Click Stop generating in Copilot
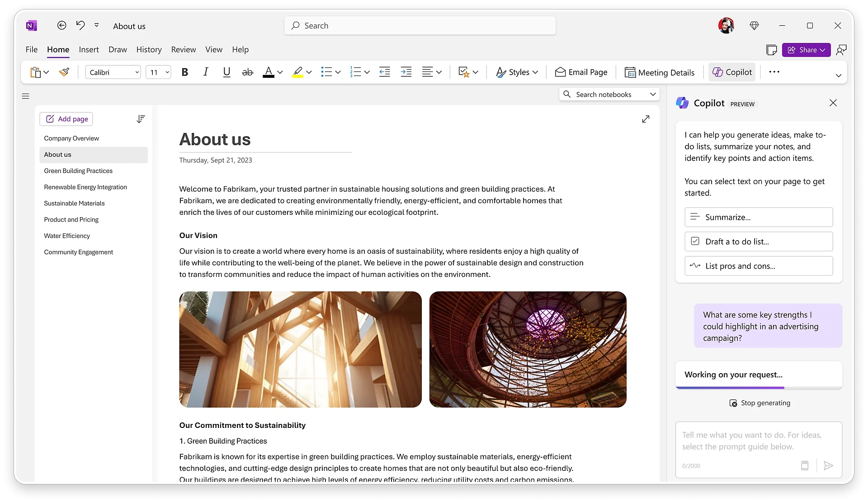Viewport: 868px width, 503px height. [x=760, y=403]
